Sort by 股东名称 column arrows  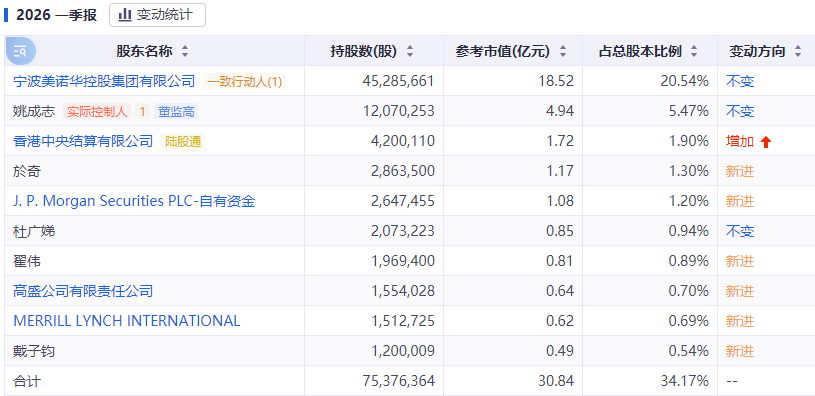(185, 51)
